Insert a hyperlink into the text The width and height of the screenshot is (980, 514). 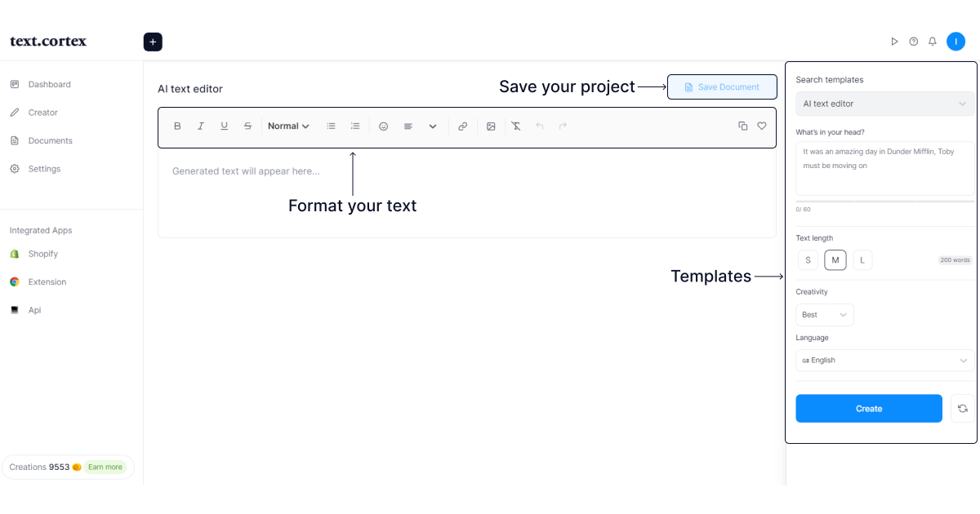463,126
